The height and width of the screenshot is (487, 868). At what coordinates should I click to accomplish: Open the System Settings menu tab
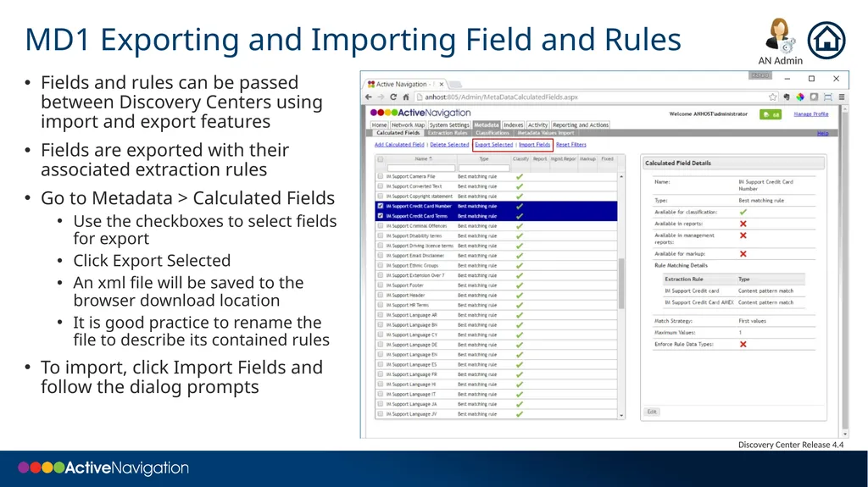point(449,125)
